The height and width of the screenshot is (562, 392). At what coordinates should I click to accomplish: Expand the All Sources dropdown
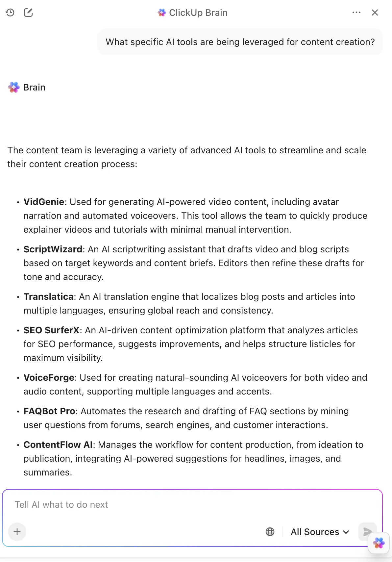pos(320,532)
